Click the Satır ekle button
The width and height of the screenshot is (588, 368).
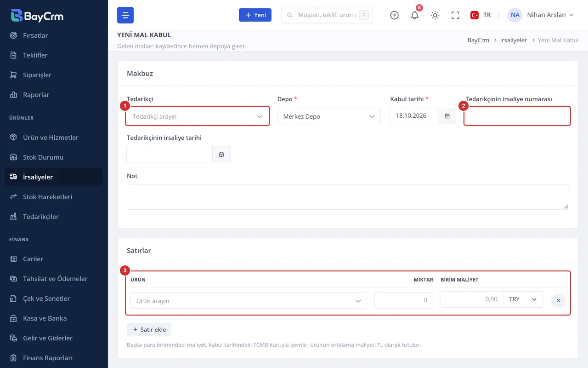click(149, 330)
